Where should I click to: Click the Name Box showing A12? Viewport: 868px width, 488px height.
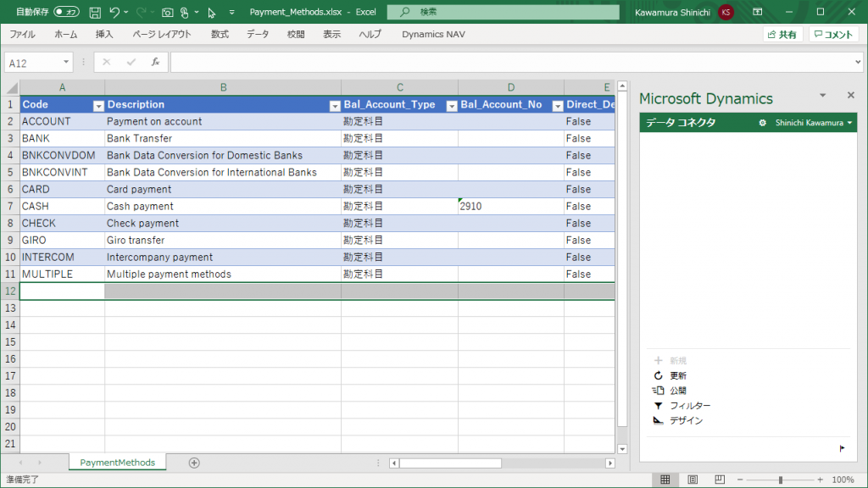(x=32, y=63)
